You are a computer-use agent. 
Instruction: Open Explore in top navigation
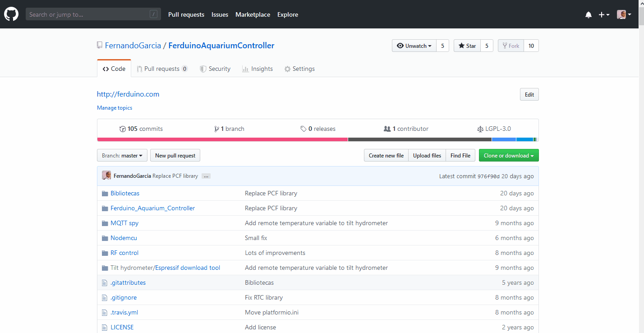tap(288, 14)
